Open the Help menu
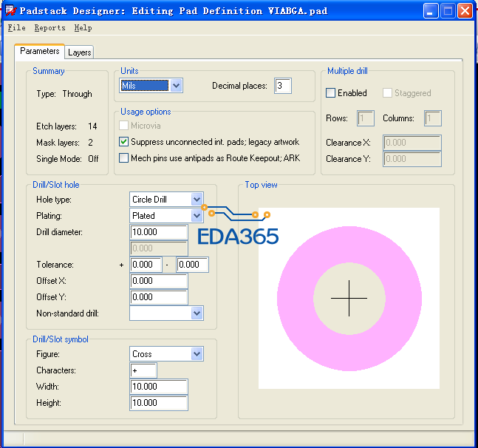 click(83, 28)
